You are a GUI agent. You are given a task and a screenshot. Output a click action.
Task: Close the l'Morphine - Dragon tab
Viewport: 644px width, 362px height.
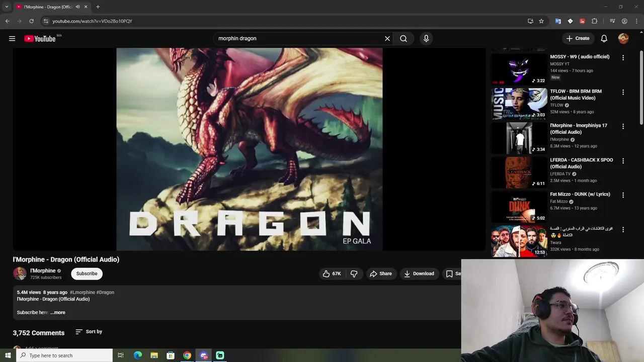pyautogui.click(x=86, y=7)
